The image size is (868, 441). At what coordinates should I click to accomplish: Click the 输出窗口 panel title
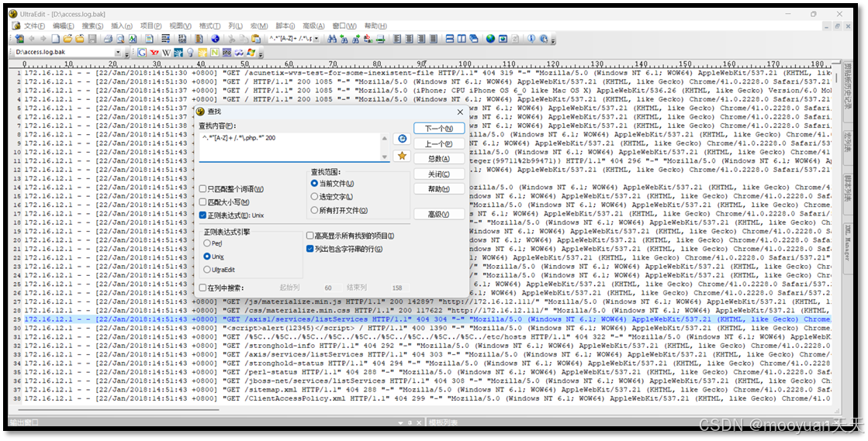(x=24, y=422)
